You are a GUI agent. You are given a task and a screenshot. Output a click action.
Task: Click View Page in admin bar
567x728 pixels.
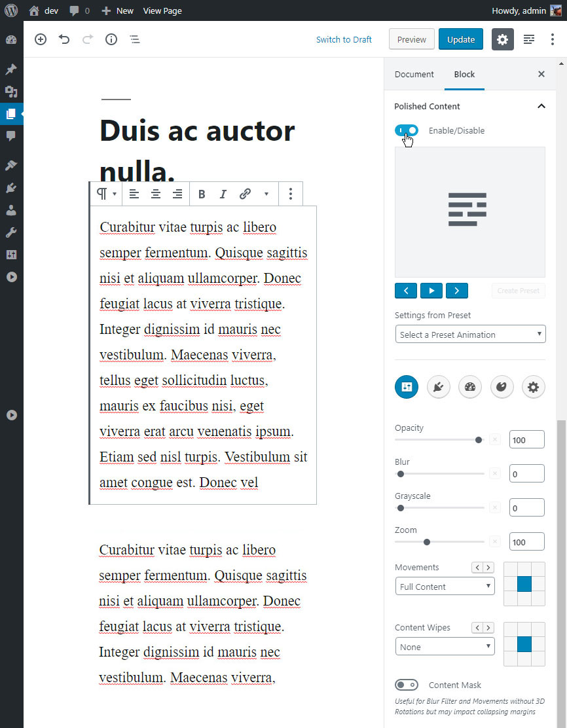click(x=162, y=10)
